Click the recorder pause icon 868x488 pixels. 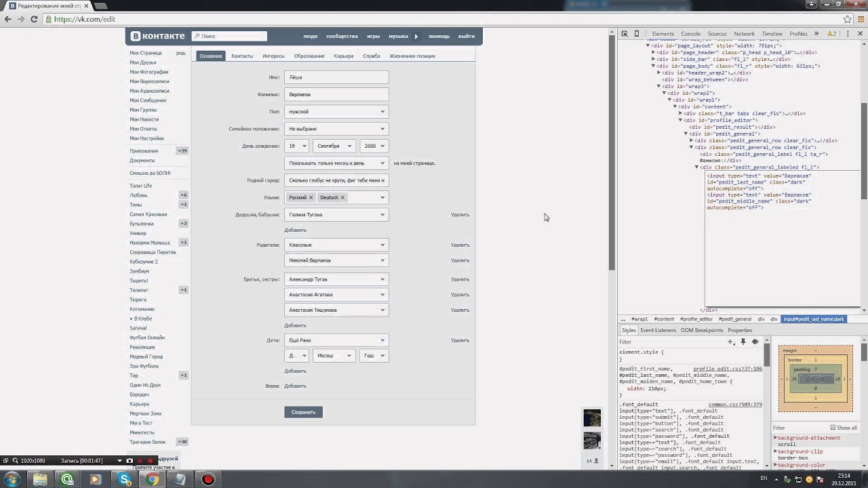point(140,461)
